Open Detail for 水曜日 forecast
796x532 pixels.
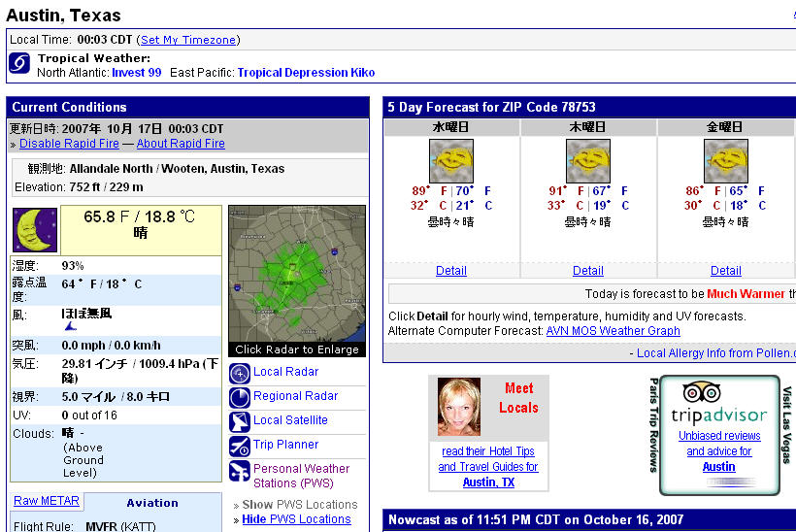pos(451,271)
